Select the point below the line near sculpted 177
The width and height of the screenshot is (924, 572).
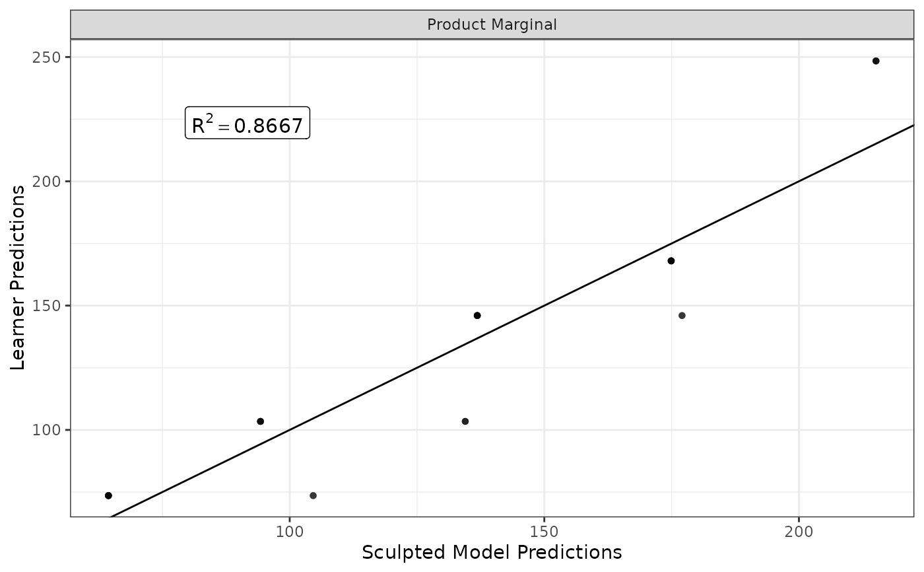(682, 315)
